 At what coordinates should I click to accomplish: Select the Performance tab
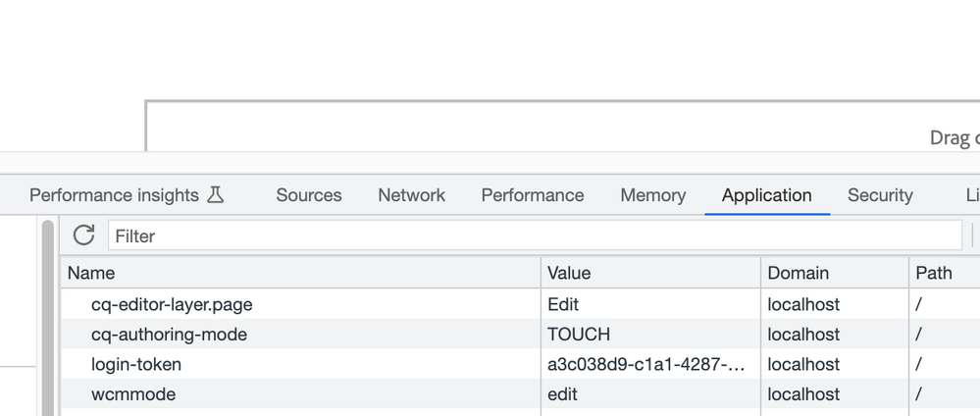pyautogui.click(x=533, y=195)
